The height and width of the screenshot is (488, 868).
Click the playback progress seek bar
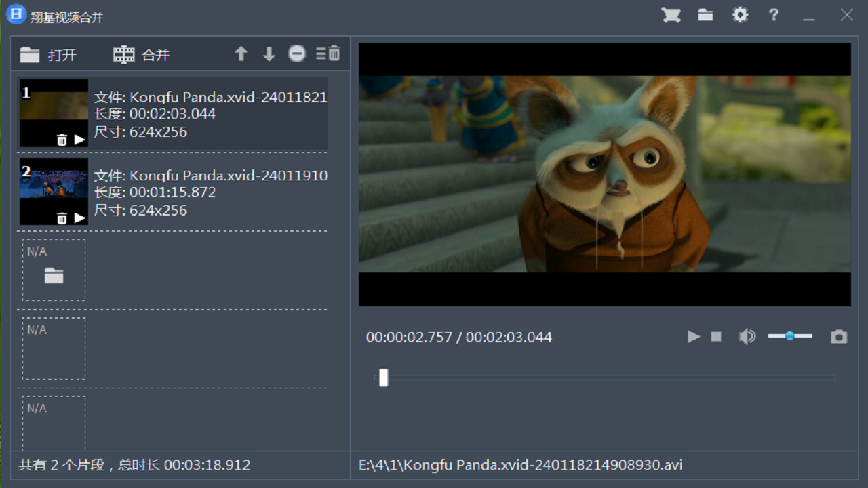(604, 378)
